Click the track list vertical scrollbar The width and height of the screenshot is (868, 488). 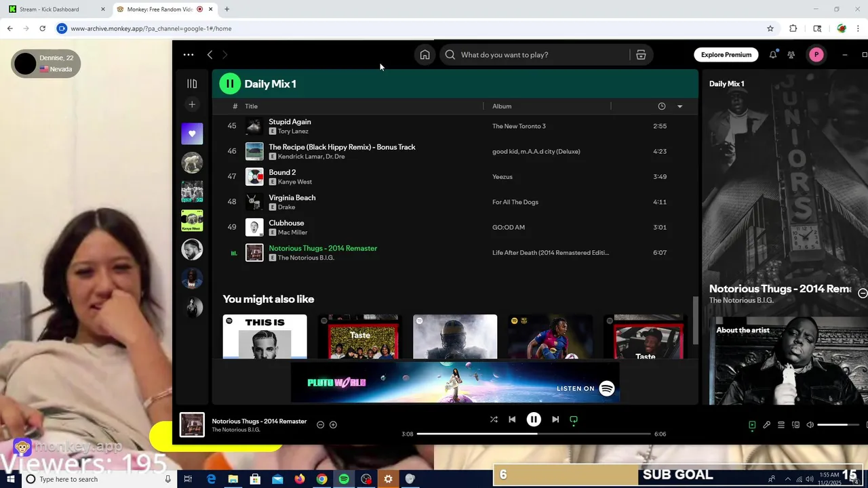[x=694, y=320]
